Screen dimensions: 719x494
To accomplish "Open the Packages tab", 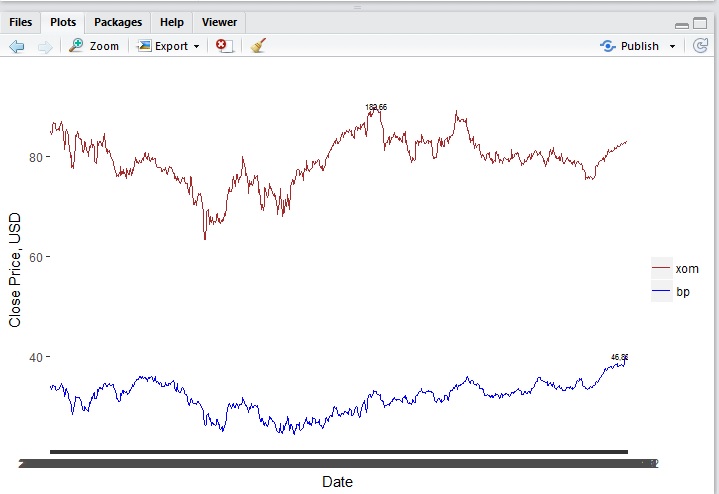I will click(x=118, y=22).
